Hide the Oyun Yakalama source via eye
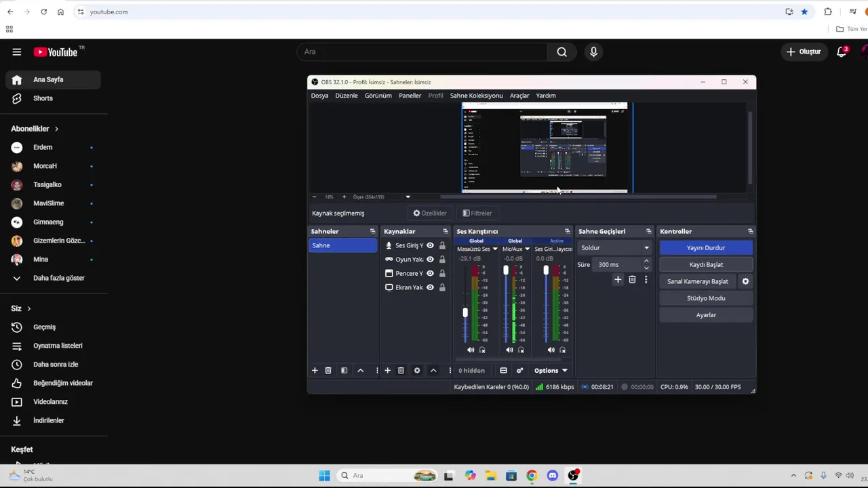Screen dimensions: 868x488 point(430,259)
